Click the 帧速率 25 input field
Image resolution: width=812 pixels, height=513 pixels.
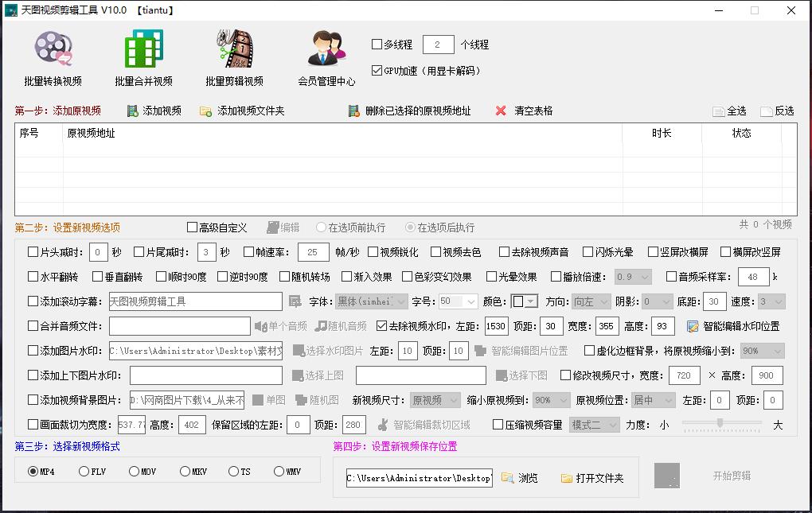tap(314, 252)
